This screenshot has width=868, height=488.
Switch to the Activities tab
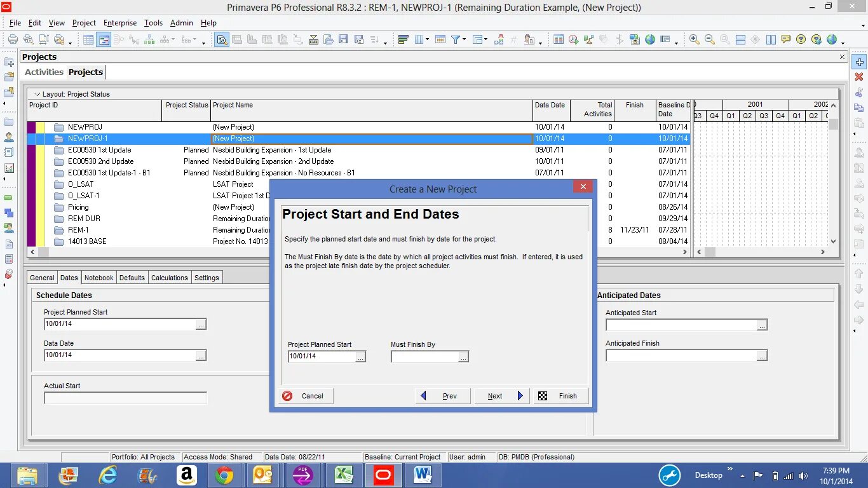click(44, 72)
